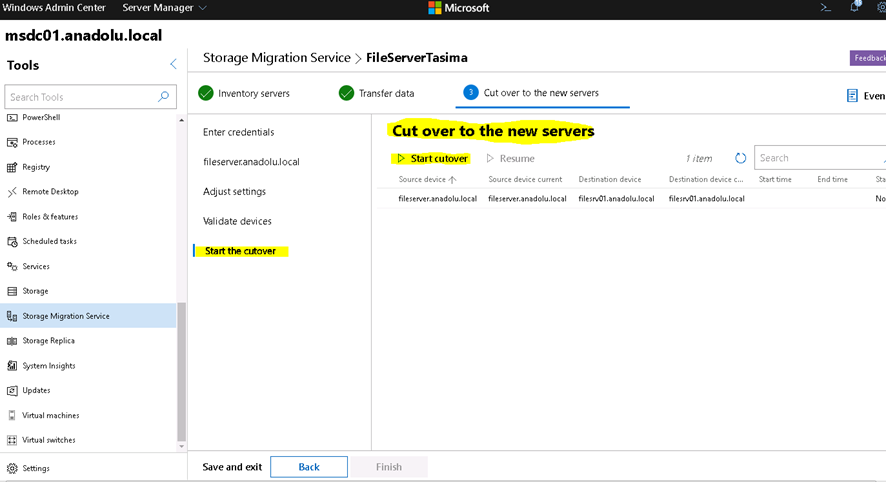Click the Transfer data green checkmark
This screenshot has height=482, width=886.
point(346,93)
